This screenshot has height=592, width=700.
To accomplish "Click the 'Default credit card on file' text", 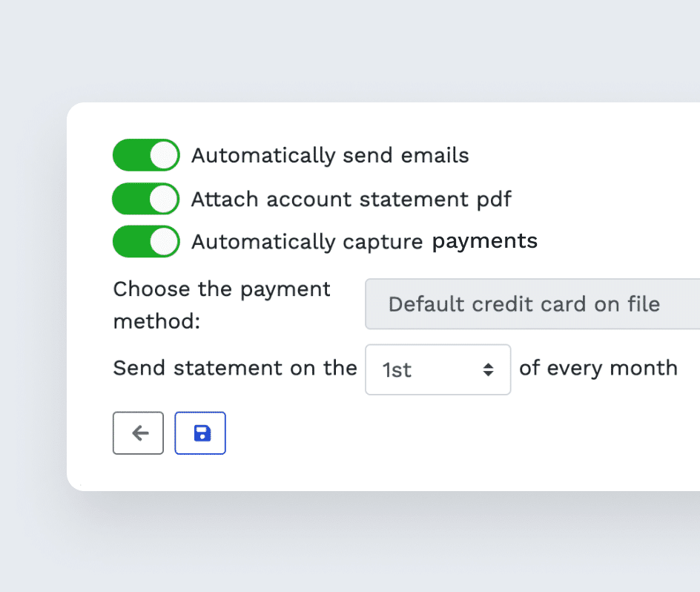I will pyautogui.click(x=524, y=304).
